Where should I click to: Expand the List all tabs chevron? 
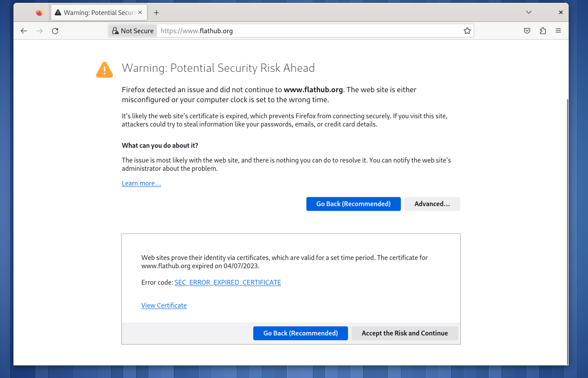click(x=529, y=12)
